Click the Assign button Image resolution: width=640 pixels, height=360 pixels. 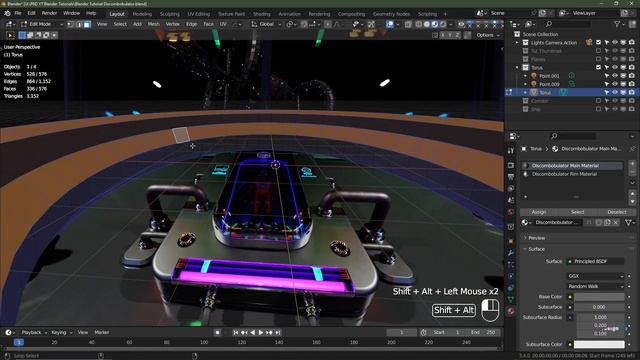pyautogui.click(x=539, y=212)
